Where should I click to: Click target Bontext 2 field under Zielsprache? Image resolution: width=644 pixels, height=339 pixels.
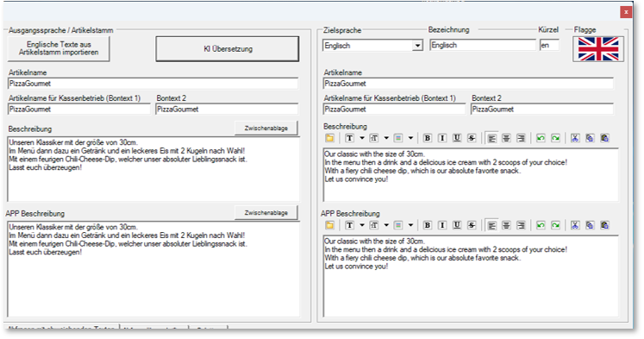[542, 110]
